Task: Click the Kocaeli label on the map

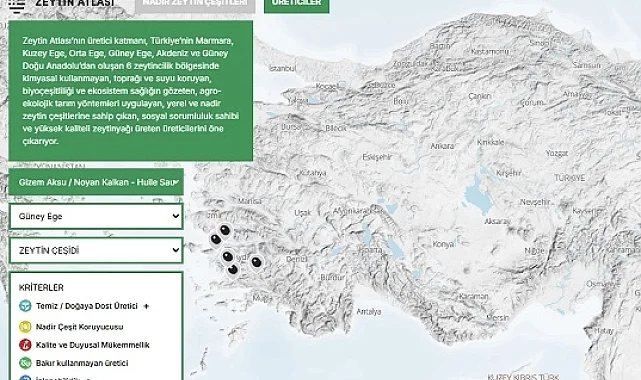Action: pos(327,86)
